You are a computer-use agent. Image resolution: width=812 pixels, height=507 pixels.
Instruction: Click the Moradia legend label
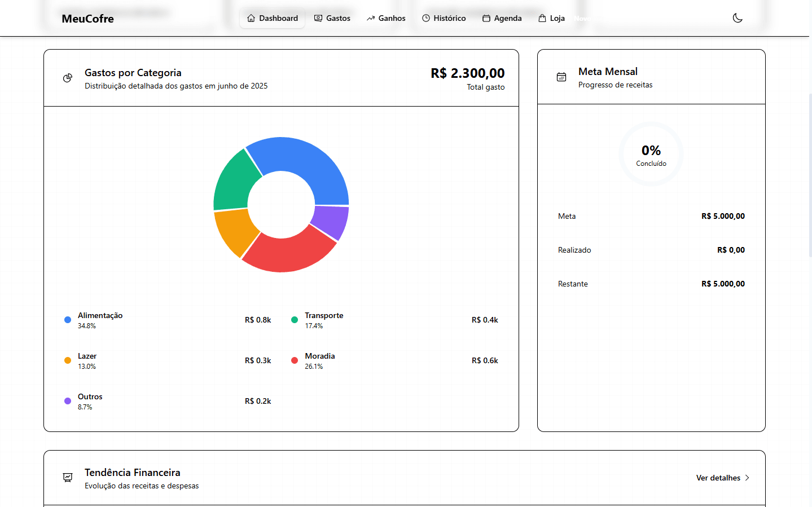point(320,356)
